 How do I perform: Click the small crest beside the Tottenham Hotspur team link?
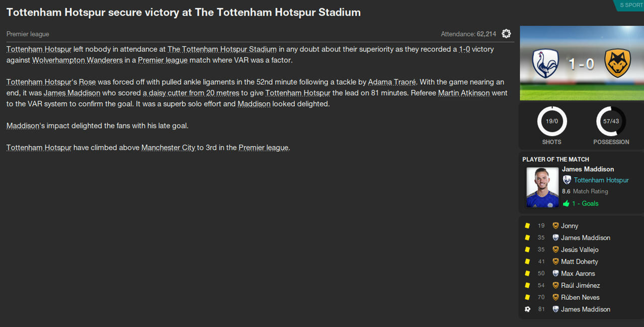[x=567, y=180]
